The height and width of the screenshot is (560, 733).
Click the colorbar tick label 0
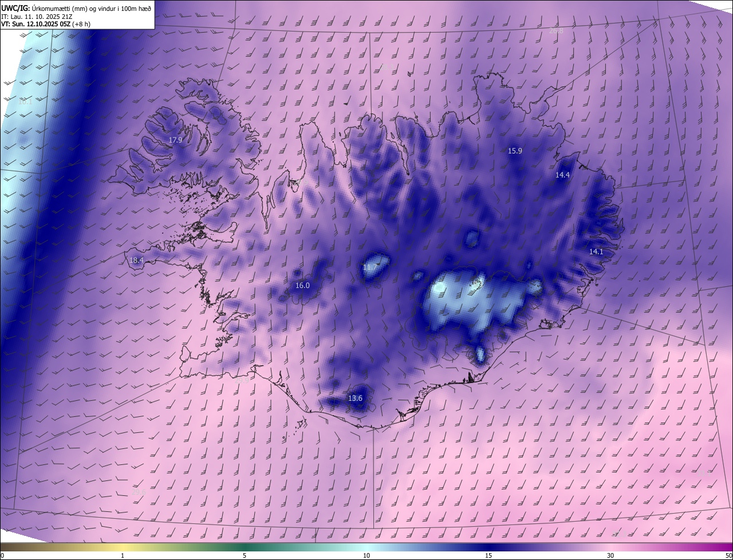coord(2,555)
